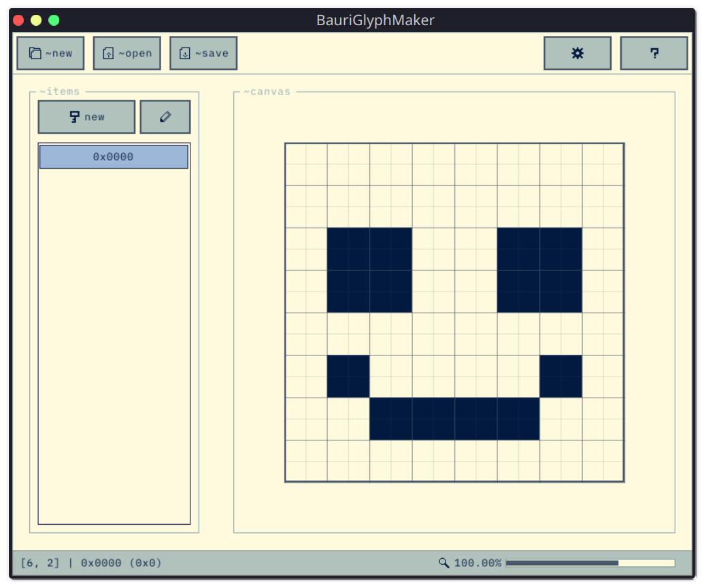Toggle the left eye pixel block on canvas
The height and width of the screenshot is (588, 704).
coord(370,270)
